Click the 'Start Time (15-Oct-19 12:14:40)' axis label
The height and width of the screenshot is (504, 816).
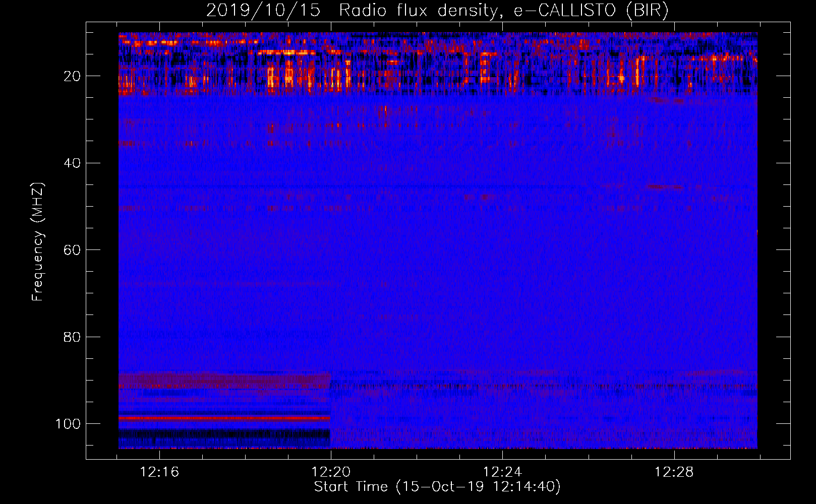(437, 487)
